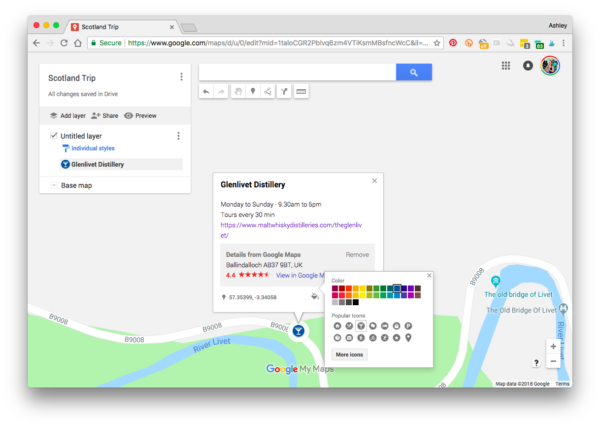Reload the page

pos(64,43)
